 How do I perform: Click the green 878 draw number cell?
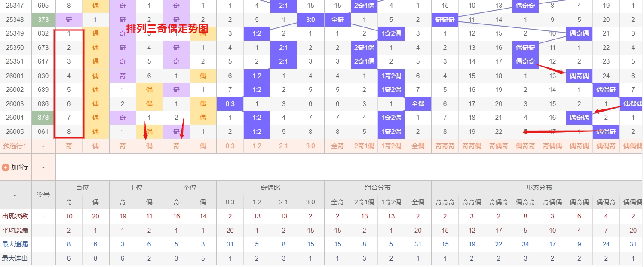43,118
